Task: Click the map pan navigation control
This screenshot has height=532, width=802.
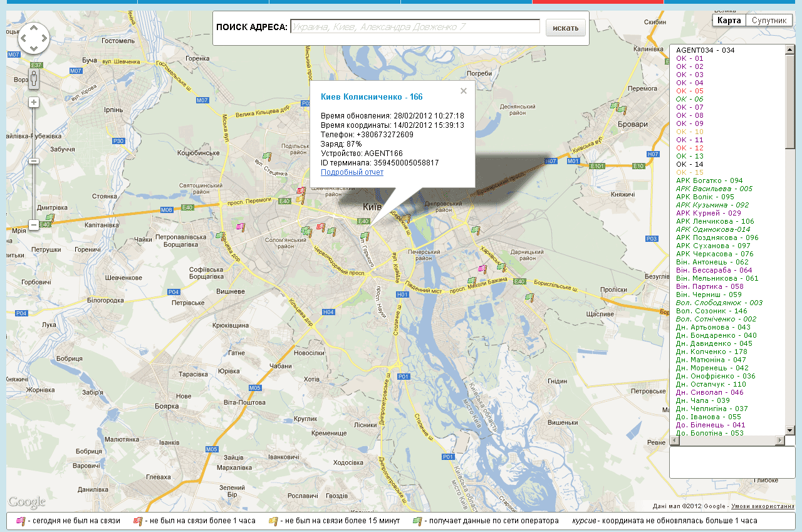Action: point(34,38)
